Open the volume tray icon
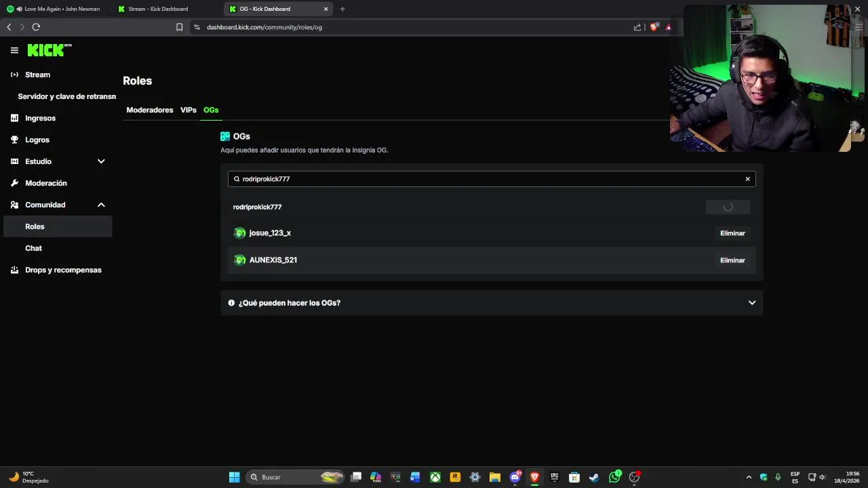The height and width of the screenshot is (488, 868). click(x=822, y=477)
